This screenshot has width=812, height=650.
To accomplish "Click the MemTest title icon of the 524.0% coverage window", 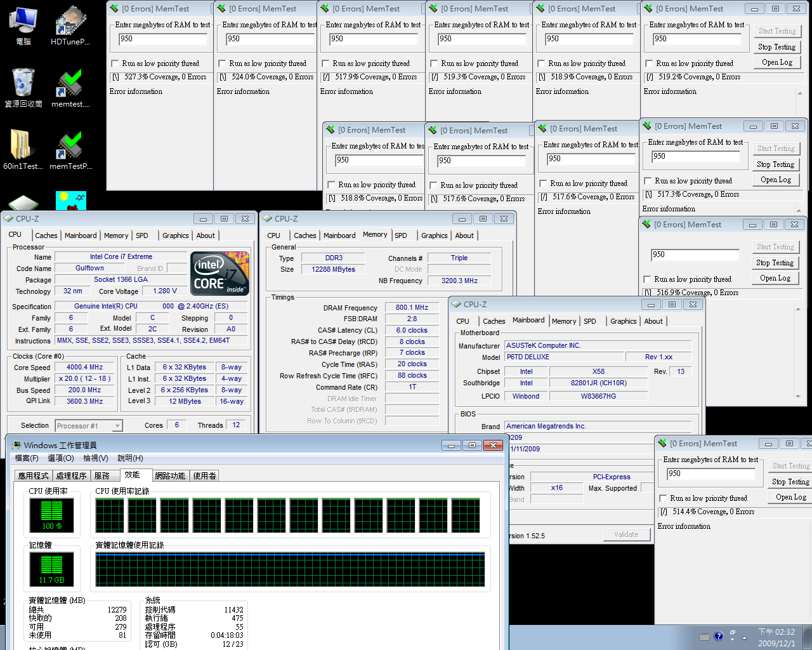I will point(221,8).
